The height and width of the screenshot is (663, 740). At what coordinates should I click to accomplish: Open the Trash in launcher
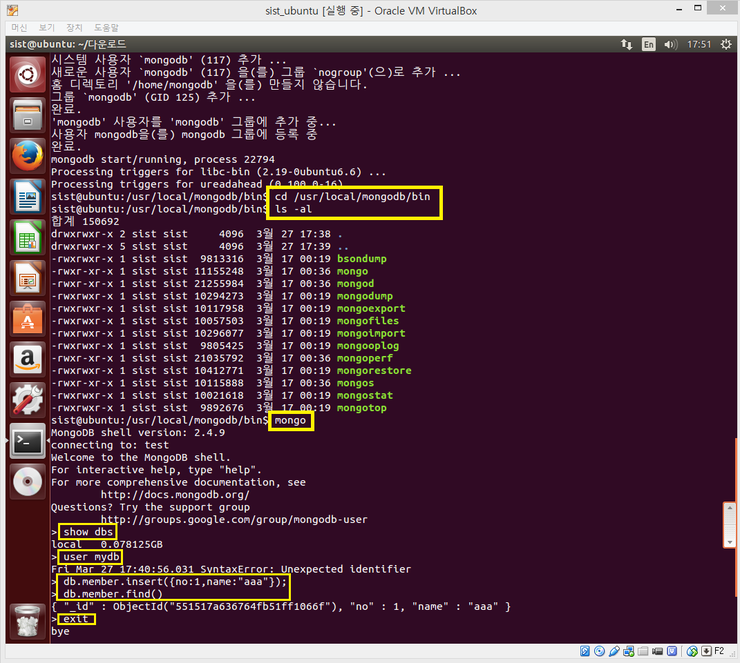coord(25,621)
